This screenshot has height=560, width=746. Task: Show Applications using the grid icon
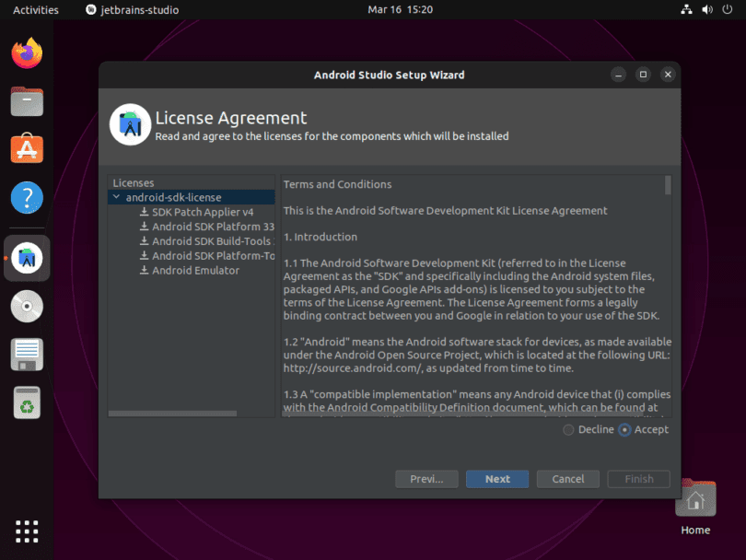click(x=27, y=531)
